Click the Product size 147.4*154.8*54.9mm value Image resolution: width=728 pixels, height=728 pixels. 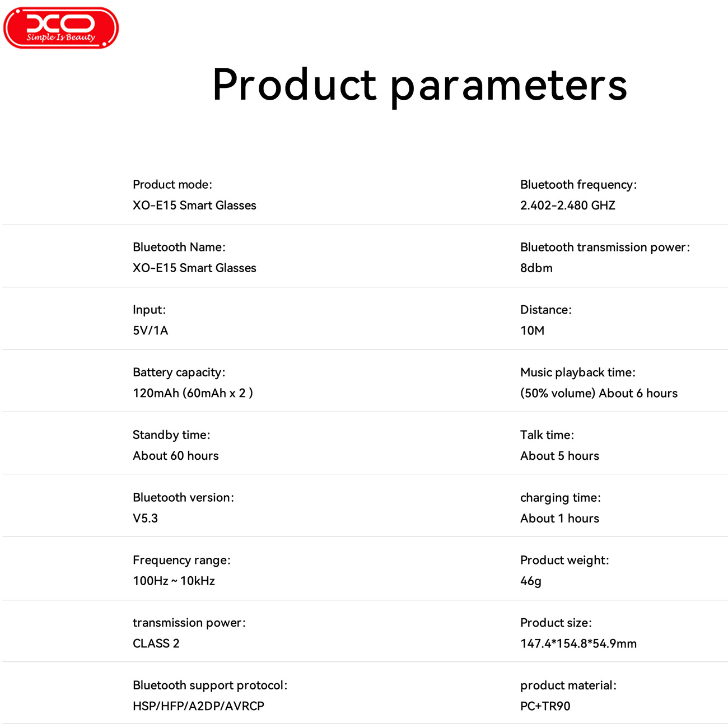point(578,643)
